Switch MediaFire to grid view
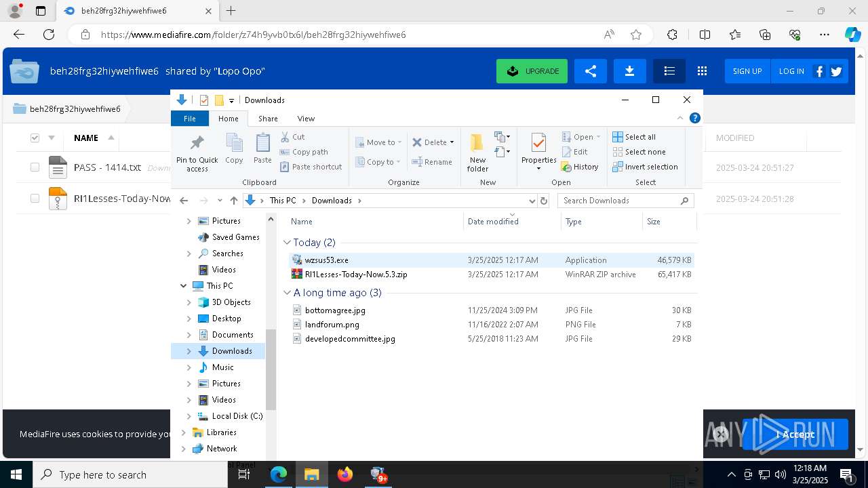The image size is (868, 488). (x=702, y=71)
